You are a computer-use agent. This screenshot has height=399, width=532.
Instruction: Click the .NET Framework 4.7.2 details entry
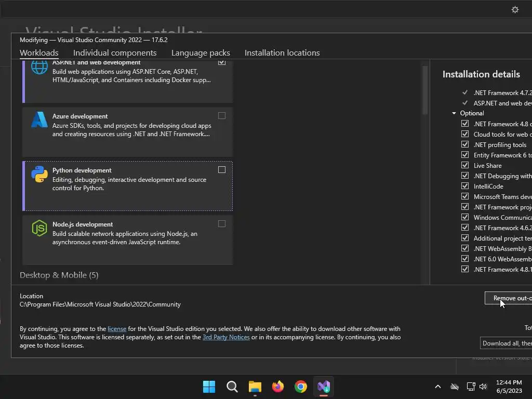pyautogui.click(x=502, y=92)
